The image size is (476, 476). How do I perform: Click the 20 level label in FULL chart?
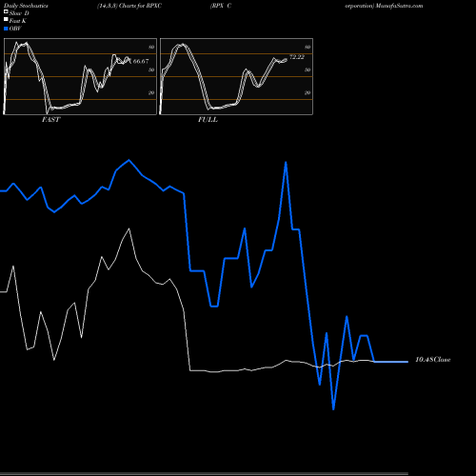tap(307, 92)
